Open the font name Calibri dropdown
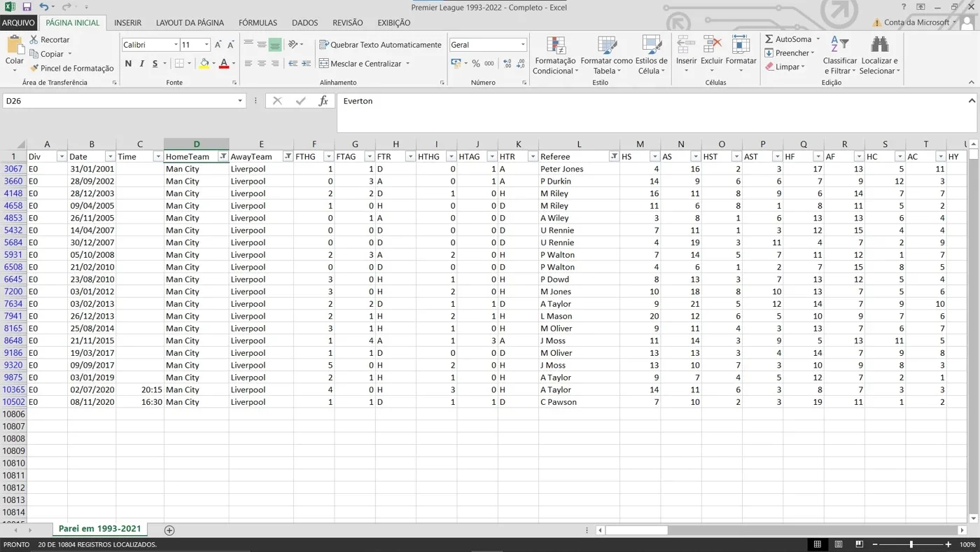980x552 pixels. [176, 45]
